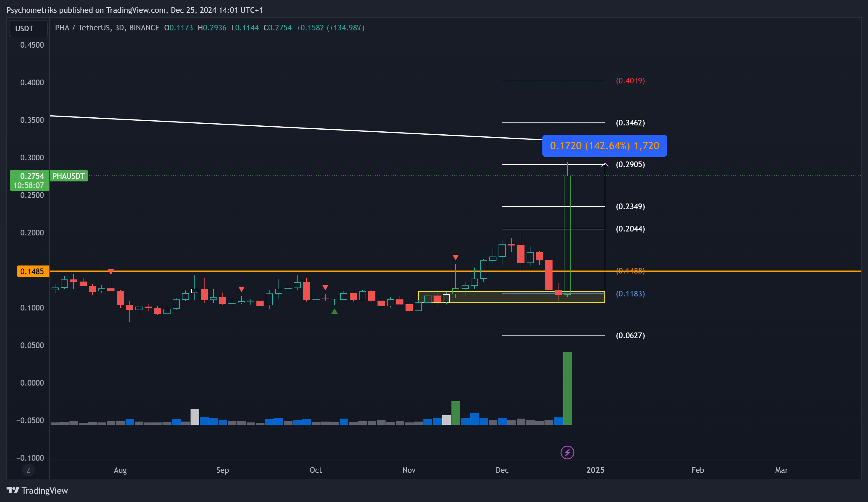
Task: Click the H0.2936 high value in header
Action: click(x=212, y=27)
